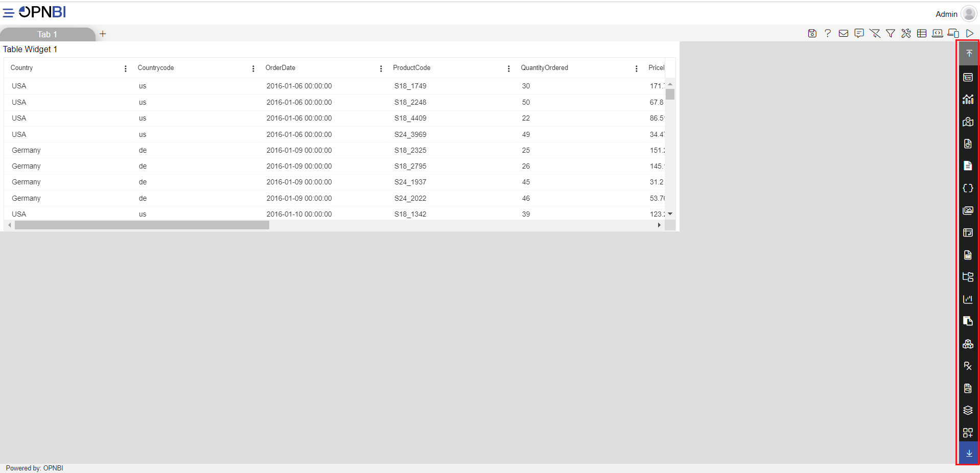Viewport: 980px width, 473px height.
Task: Click the table scroll right arrow
Action: tap(659, 225)
